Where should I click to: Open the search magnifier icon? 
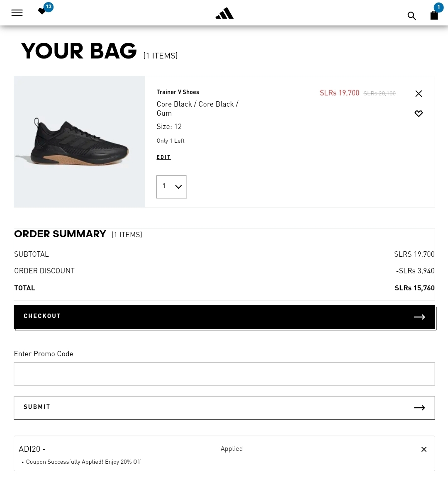(411, 16)
